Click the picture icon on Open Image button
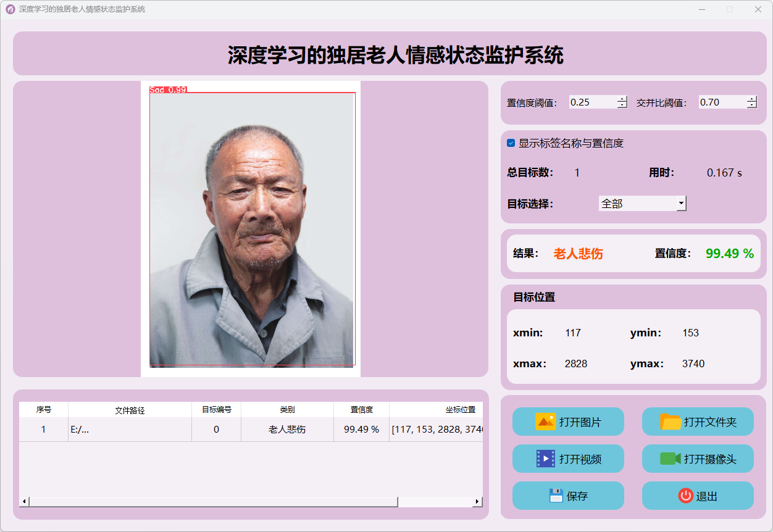This screenshot has width=773, height=532. coord(546,422)
